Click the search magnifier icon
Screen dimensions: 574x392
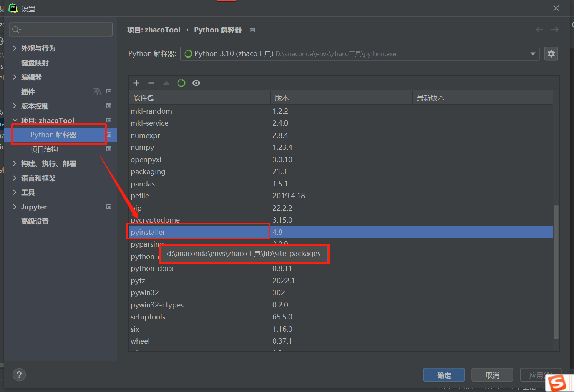[x=16, y=29]
